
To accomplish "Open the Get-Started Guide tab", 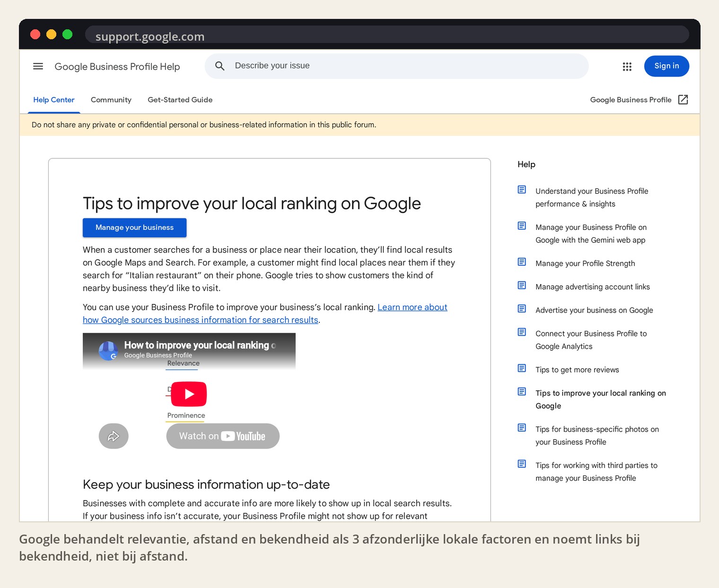I will [x=180, y=100].
